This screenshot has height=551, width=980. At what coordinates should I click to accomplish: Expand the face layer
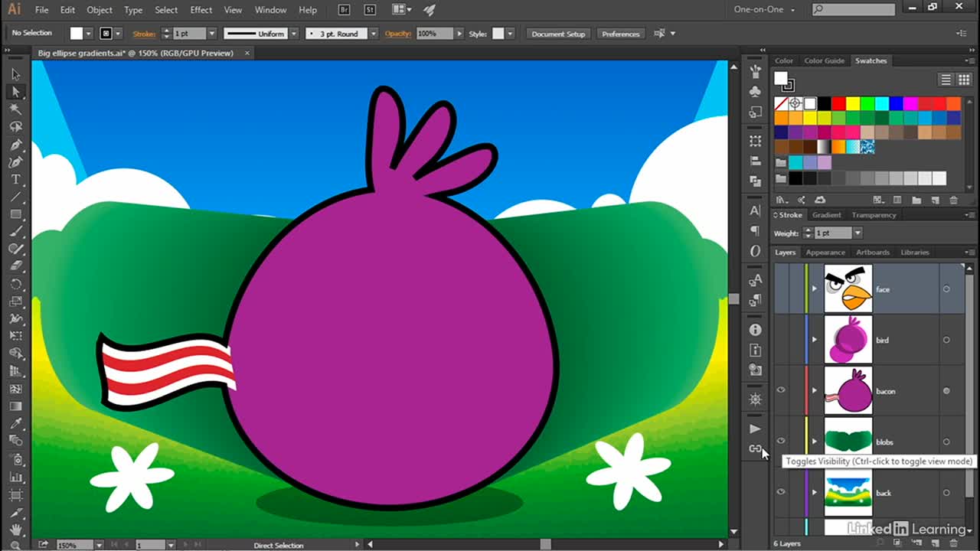click(x=815, y=289)
